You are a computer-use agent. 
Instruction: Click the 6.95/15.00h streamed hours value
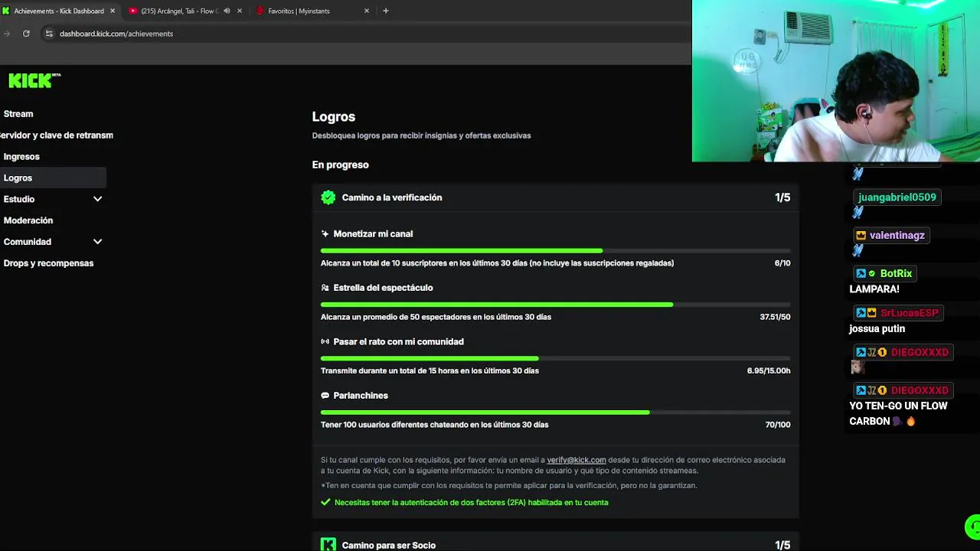769,371
